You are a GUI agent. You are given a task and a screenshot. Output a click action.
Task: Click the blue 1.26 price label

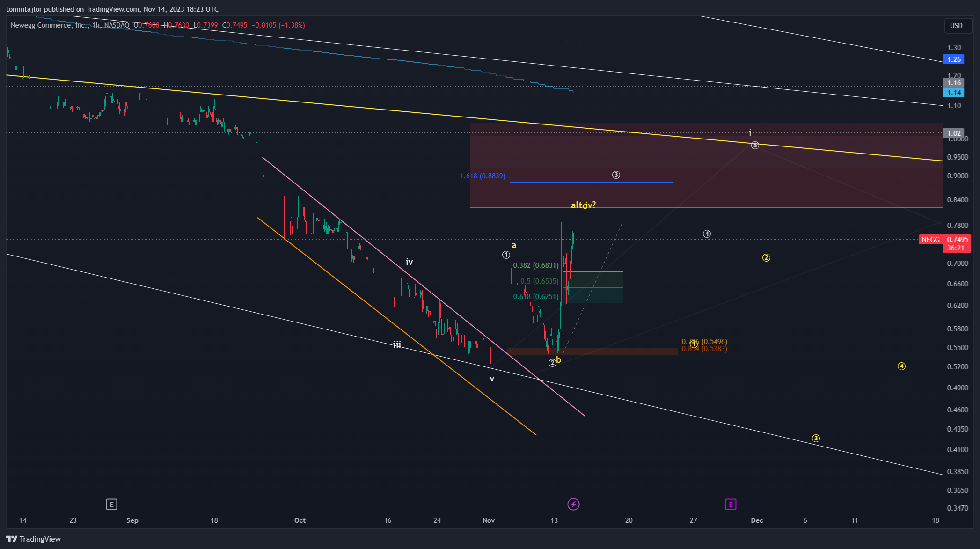pos(953,59)
